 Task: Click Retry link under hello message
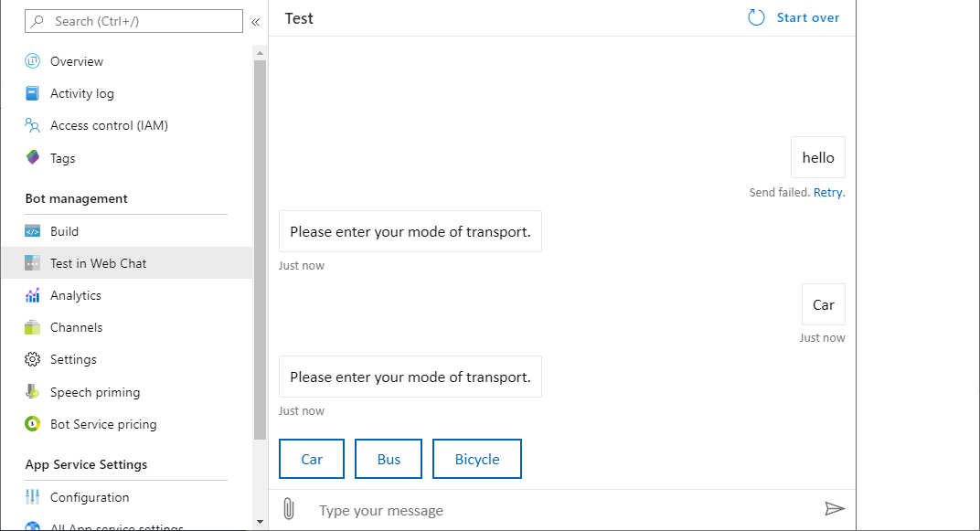pos(827,193)
